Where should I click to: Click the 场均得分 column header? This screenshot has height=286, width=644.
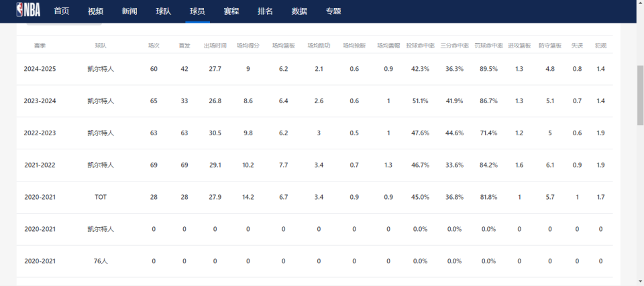(x=248, y=46)
